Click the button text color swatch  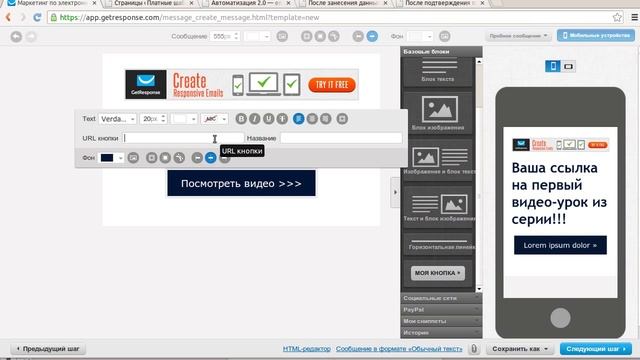(x=180, y=119)
